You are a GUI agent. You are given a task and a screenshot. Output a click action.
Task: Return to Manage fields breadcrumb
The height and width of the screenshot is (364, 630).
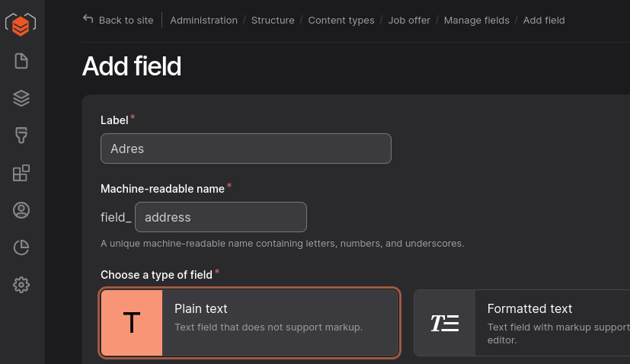(476, 20)
